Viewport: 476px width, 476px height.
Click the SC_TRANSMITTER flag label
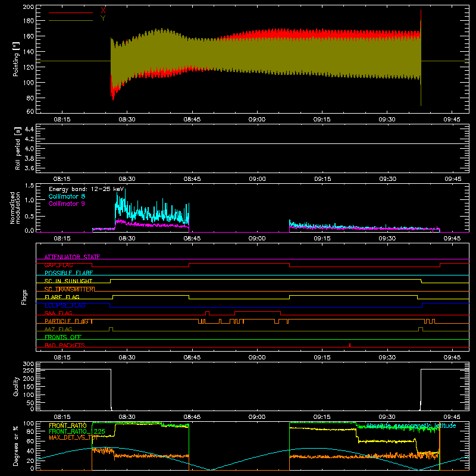pyautogui.click(x=70, y=289)
